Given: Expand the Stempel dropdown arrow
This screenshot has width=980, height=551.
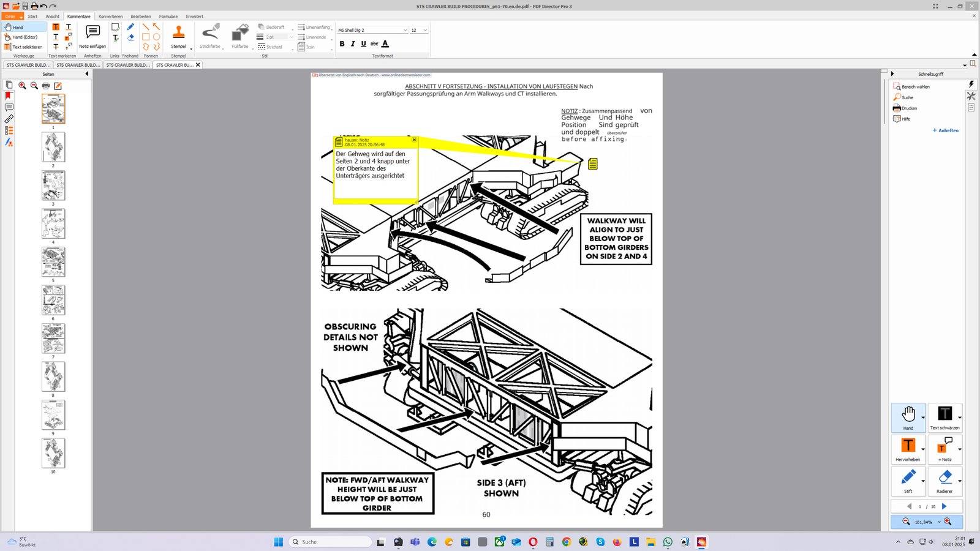Looking at the screenshot, I should point(191,48).
